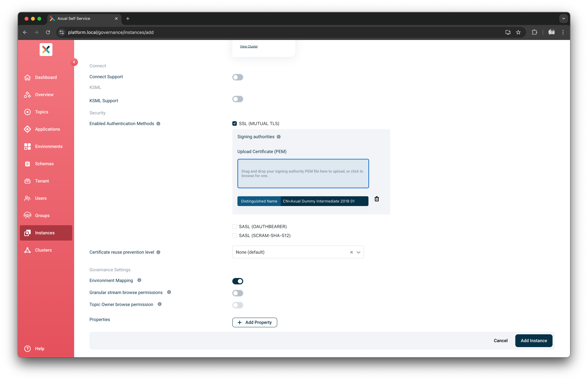Uncheck SSL (MUTUAL TLS) checkbox

235,123
